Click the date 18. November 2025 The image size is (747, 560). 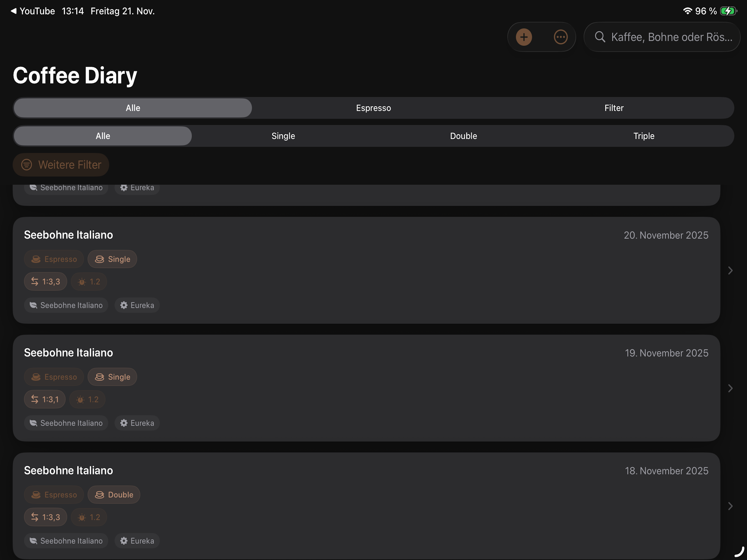click(666, 471)
